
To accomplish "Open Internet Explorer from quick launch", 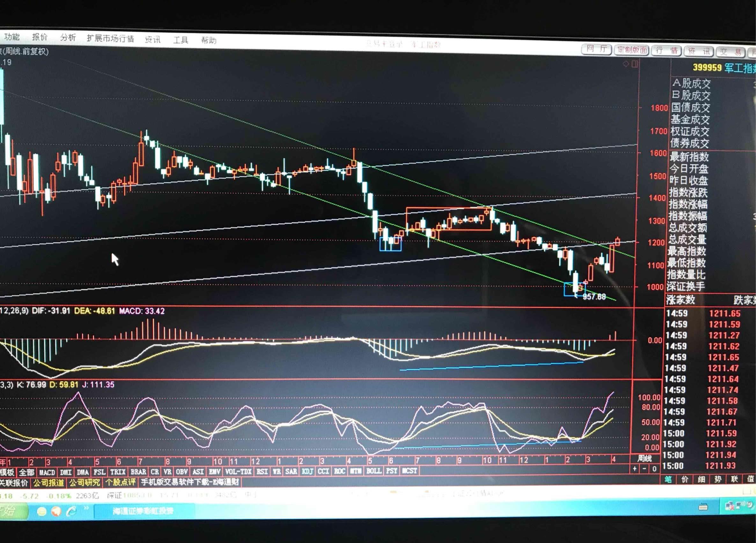I will click(71, 511).
